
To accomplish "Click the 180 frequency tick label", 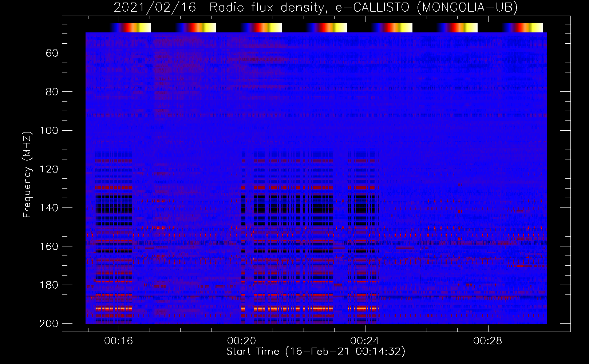I will (49, 285).
